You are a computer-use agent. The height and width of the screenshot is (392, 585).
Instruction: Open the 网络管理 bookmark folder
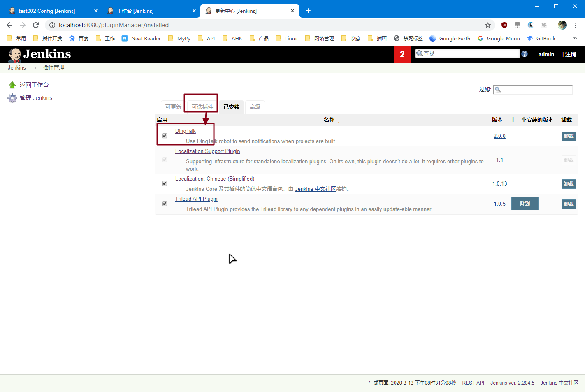(319, 38)
